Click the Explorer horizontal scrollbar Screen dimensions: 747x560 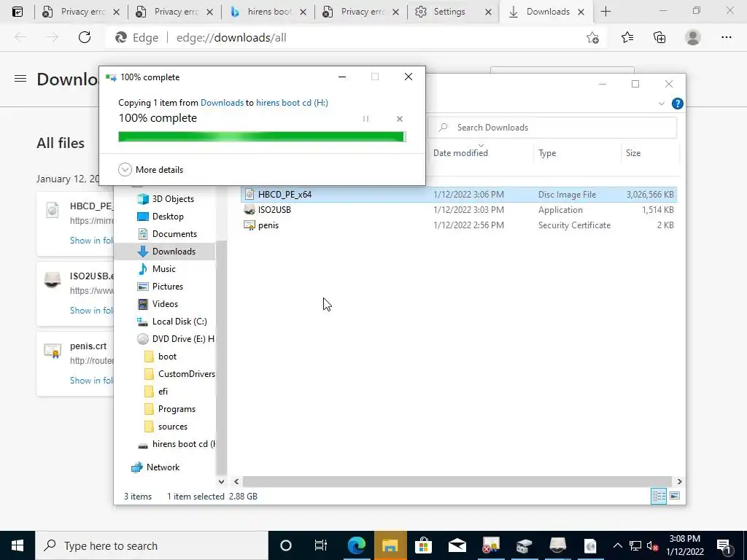[457, 481]
